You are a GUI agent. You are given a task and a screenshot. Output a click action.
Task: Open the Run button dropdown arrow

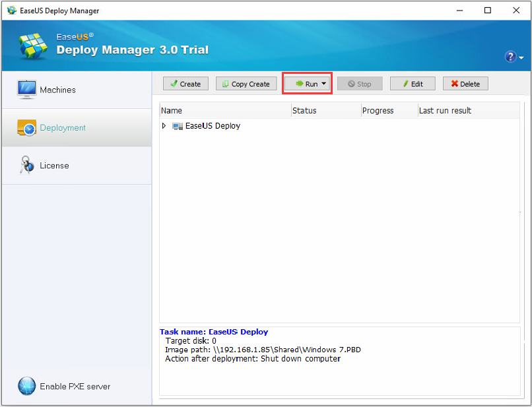[324, 83]
